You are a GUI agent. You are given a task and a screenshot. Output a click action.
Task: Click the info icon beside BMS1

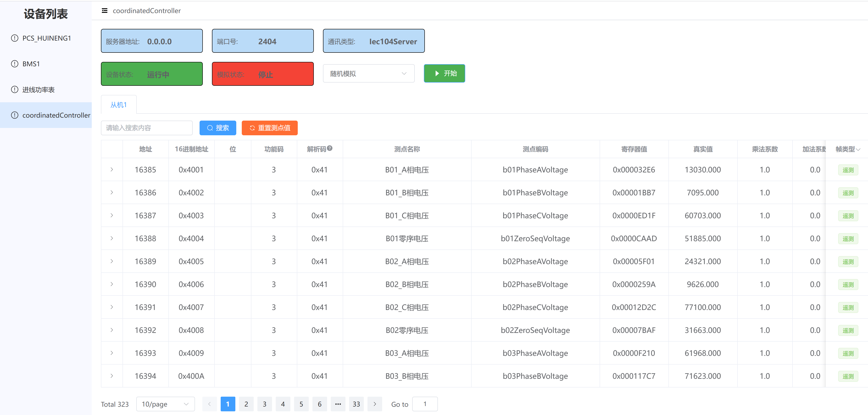click(x=14, y=64)
